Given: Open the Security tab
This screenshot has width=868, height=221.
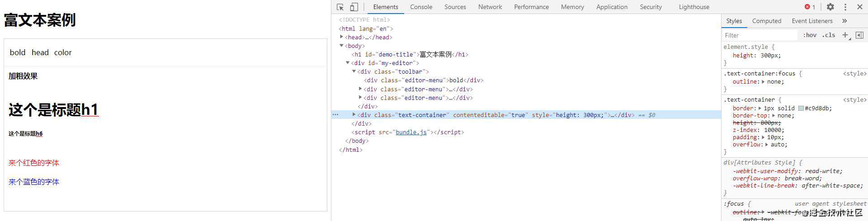Looking at the screenshot, I should point(651,7).
